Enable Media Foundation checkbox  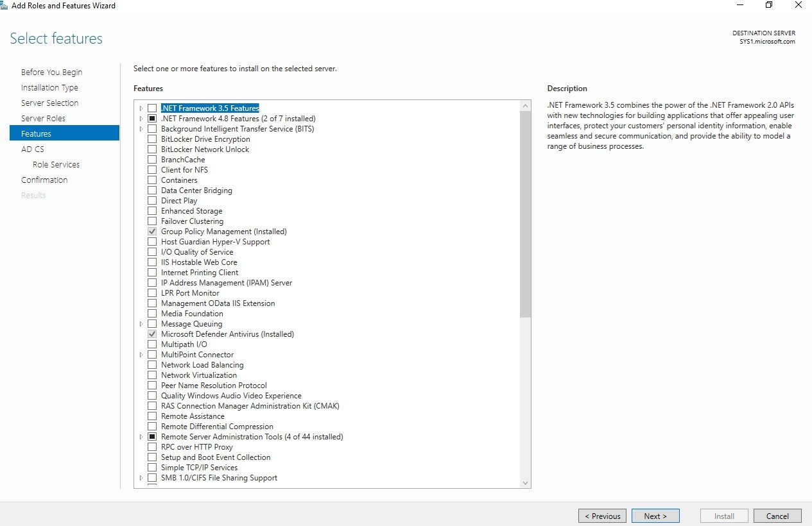pyautogui.click(x=152, y=314)
